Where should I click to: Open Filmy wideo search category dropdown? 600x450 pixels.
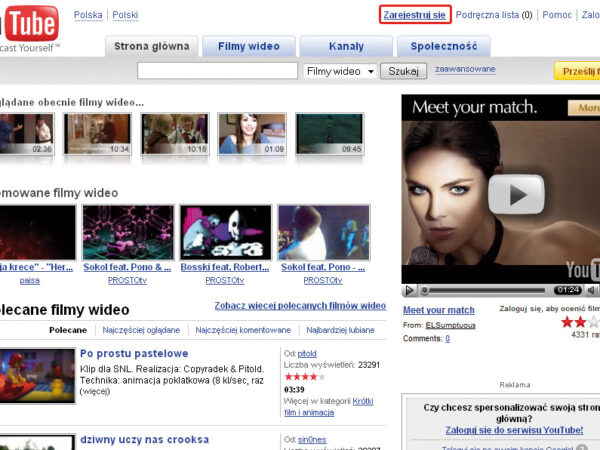coord(340,71)
